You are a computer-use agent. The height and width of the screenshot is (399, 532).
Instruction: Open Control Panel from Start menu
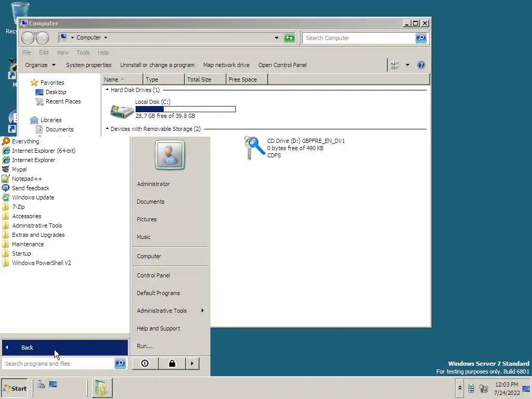153,275
